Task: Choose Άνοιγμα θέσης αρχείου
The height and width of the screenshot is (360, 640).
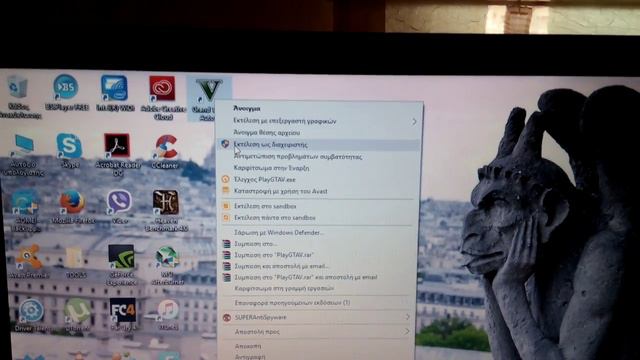Action: tap(320, 133)
